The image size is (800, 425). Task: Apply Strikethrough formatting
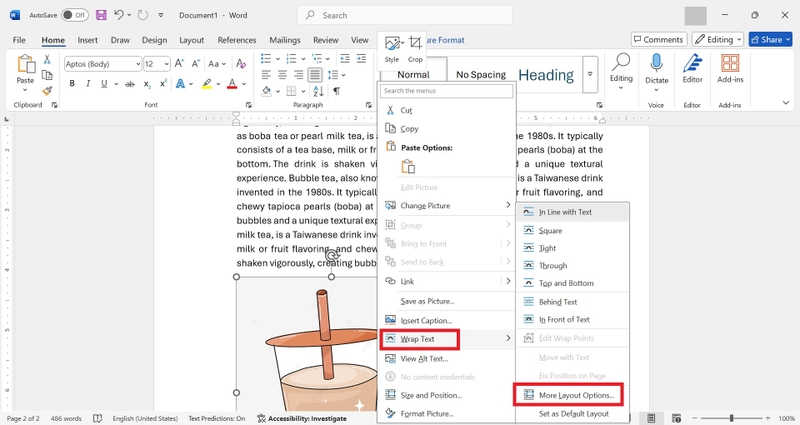point(130,84)
